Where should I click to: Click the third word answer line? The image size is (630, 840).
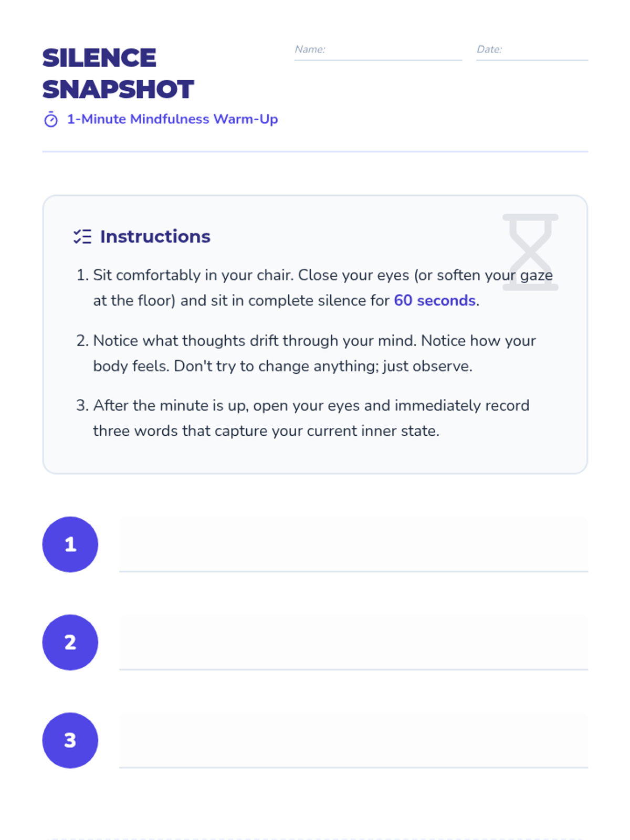[353, 741]
